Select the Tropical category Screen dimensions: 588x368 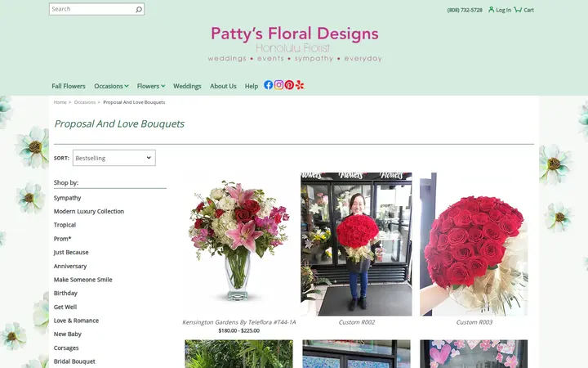[x=65, y=225]
